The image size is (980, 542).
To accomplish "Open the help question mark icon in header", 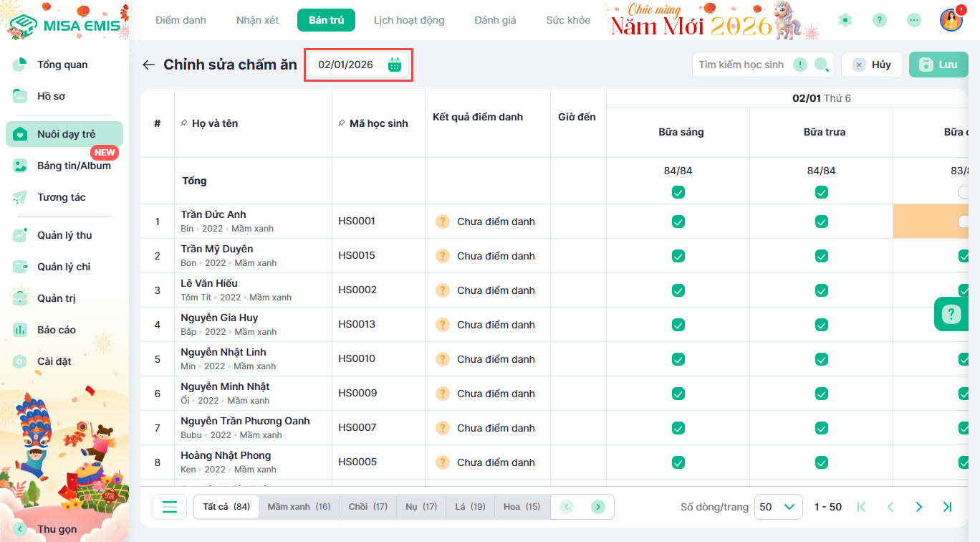I will tap(879, 20).
